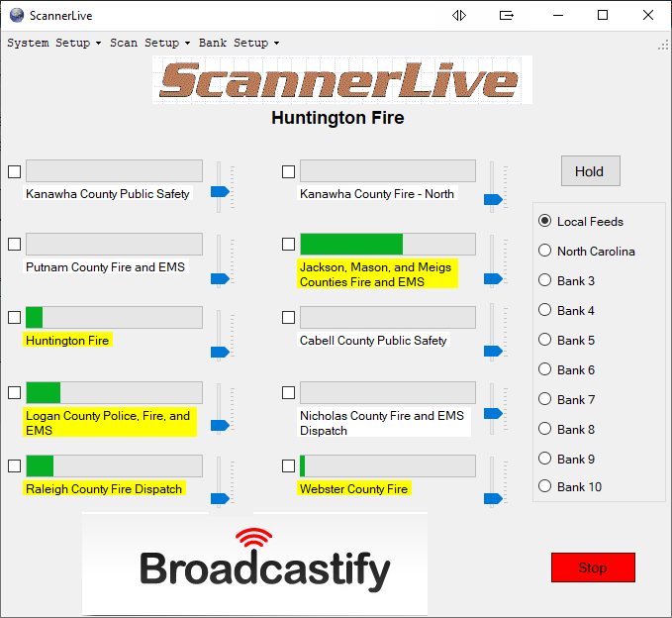Screen dimensions: 672x618
Task: Click the Kanawha County Public Safety volume slider
Action: [x=220, y=192]
